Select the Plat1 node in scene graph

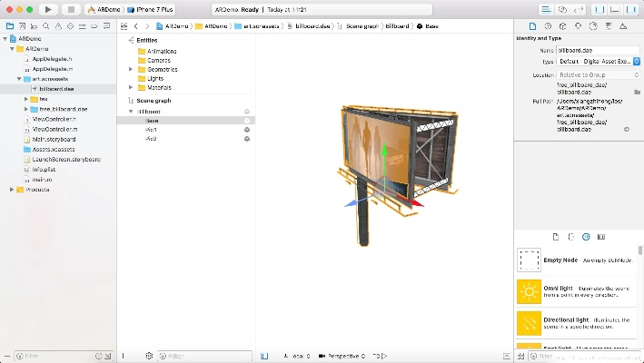[152, 130]
